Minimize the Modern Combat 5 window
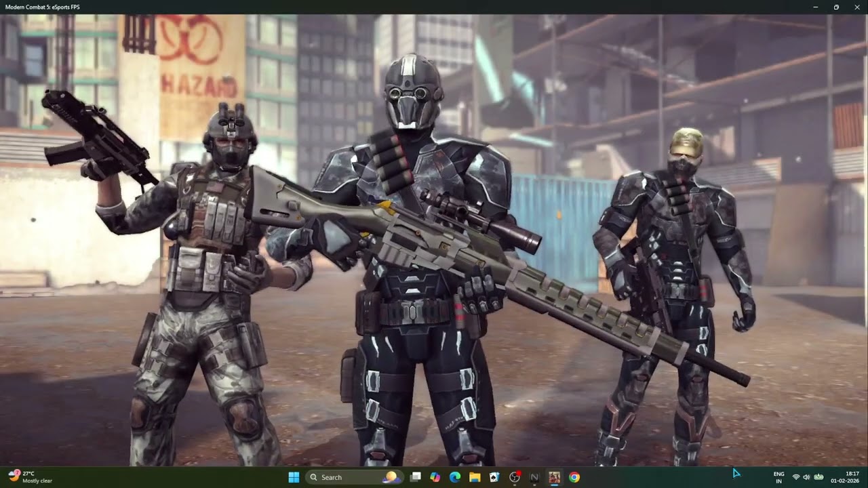This screenshot has height=488, width=868. [816, 7]
